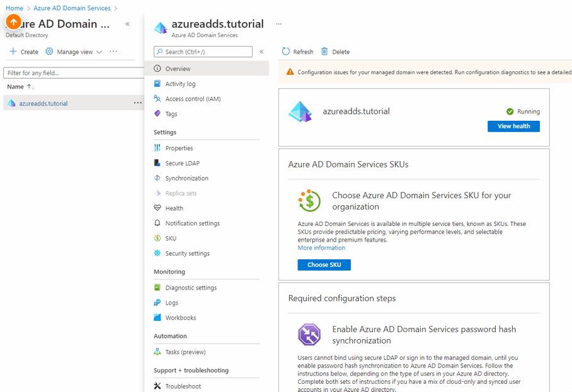
Task: Click the SKU dollar icon in sidebar
Action: (x=157, y=238)
